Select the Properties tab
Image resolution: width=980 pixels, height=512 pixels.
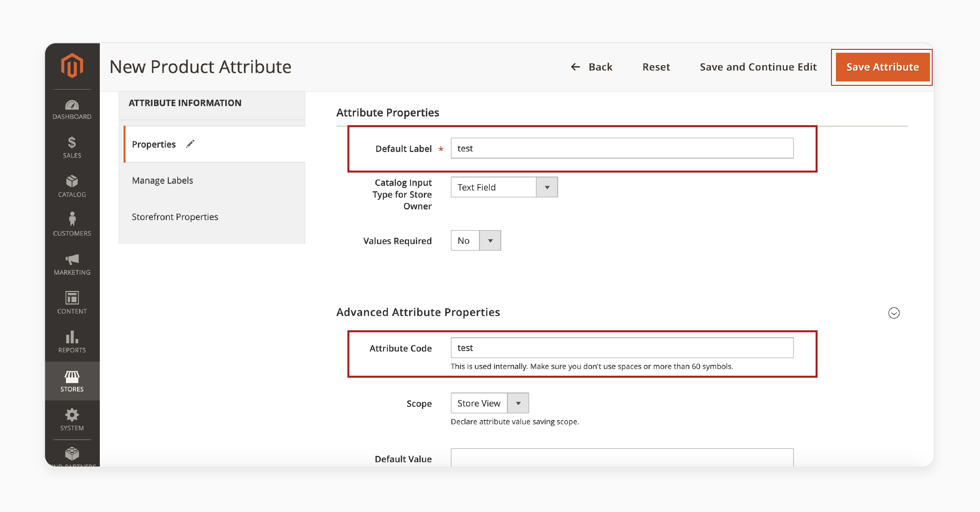tap(154, 144)
